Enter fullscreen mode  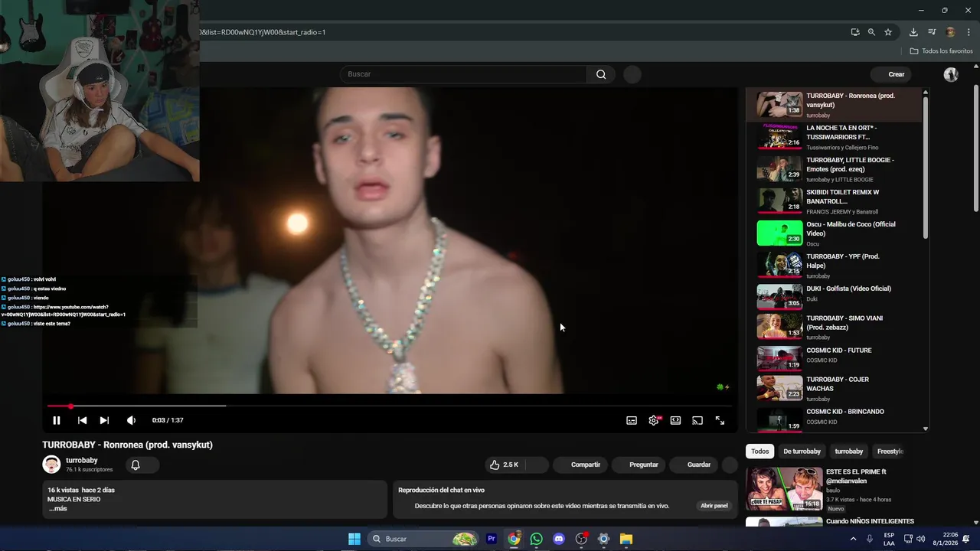tap(720, 420)
